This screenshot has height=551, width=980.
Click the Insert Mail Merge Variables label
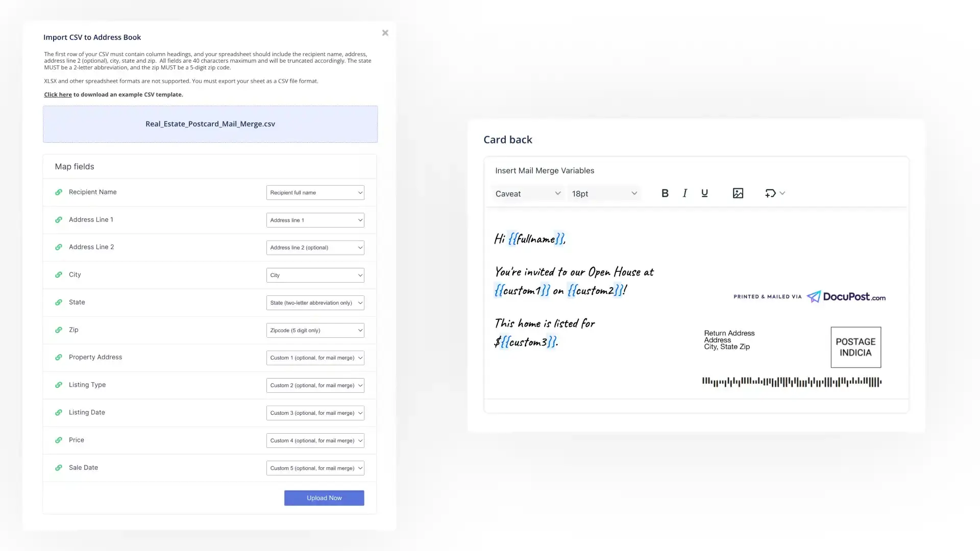(x=545, y=170)
